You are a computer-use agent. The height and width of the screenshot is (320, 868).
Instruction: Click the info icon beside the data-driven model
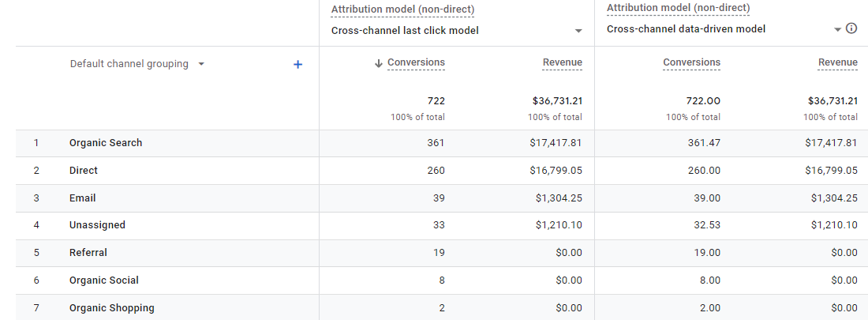tap(851, 28)
